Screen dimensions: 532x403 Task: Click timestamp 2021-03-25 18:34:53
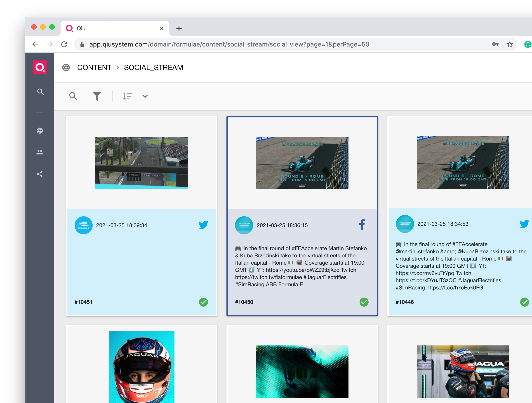pyautogui.click(x=443, y=224)
